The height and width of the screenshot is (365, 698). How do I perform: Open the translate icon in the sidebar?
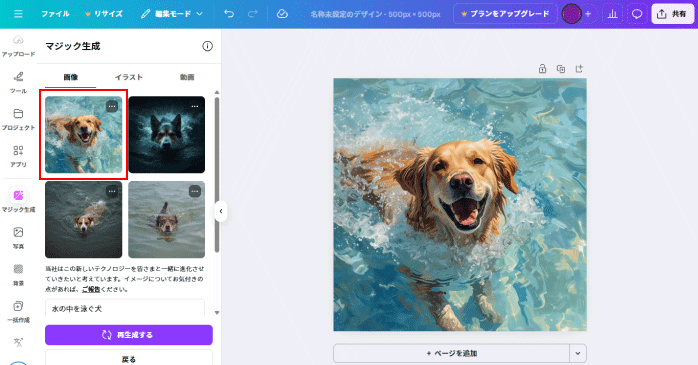click(x=18, y=342)
